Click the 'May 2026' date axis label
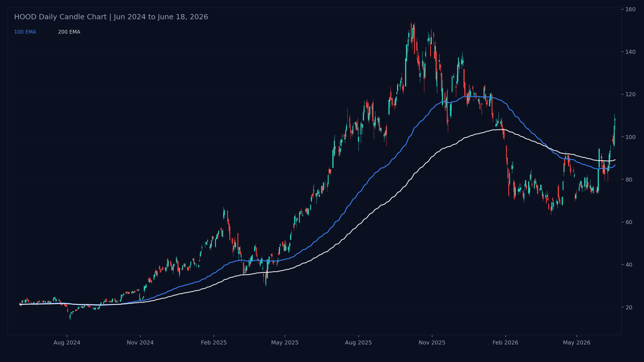 [x=577, y=343]
